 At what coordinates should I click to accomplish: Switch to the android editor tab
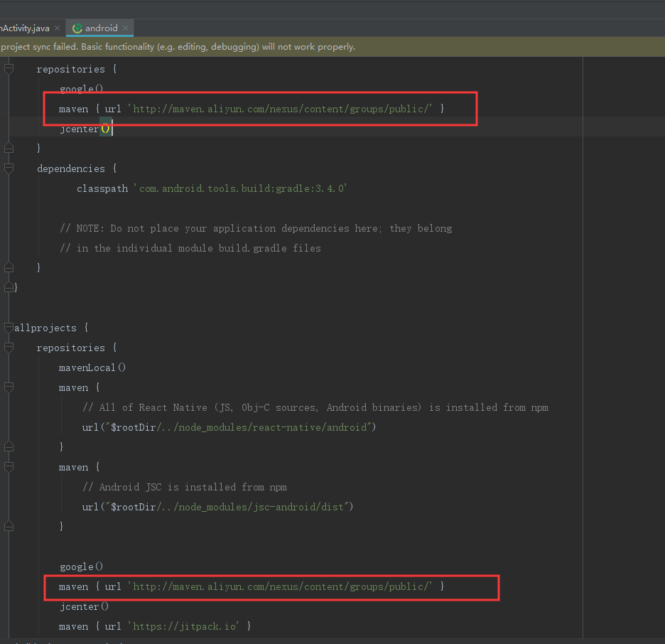(101, 28)
